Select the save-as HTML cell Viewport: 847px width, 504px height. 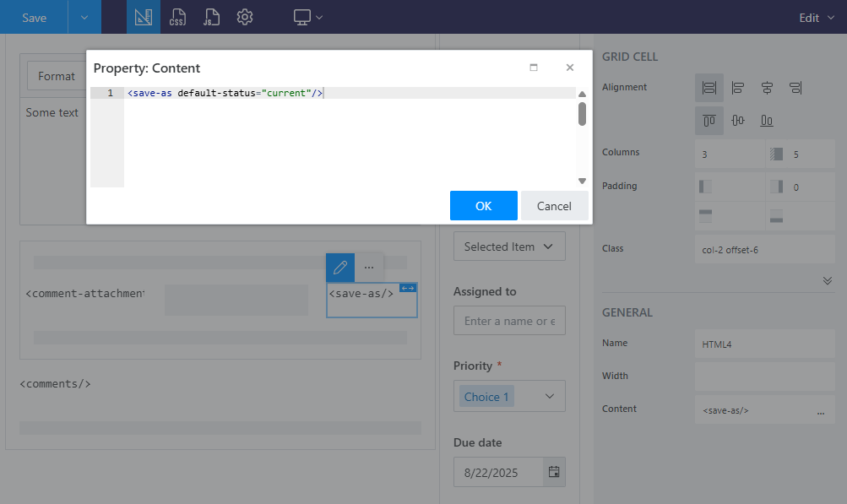(372, 300)
